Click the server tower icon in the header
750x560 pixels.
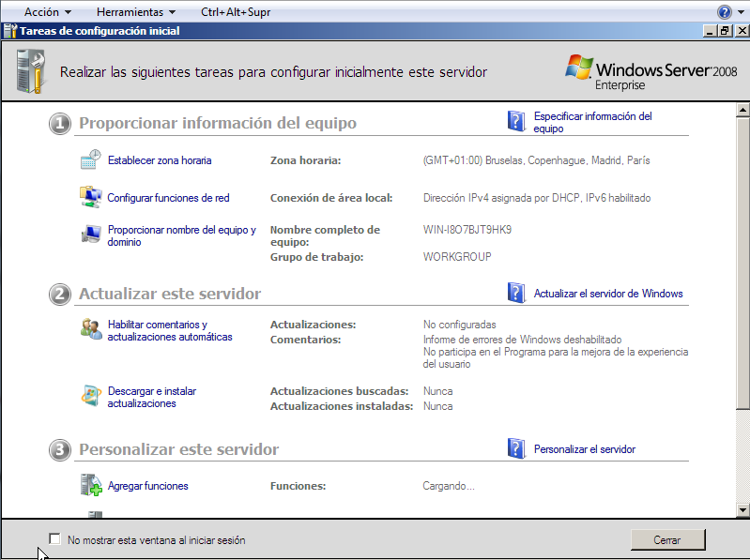pos(32,71)
